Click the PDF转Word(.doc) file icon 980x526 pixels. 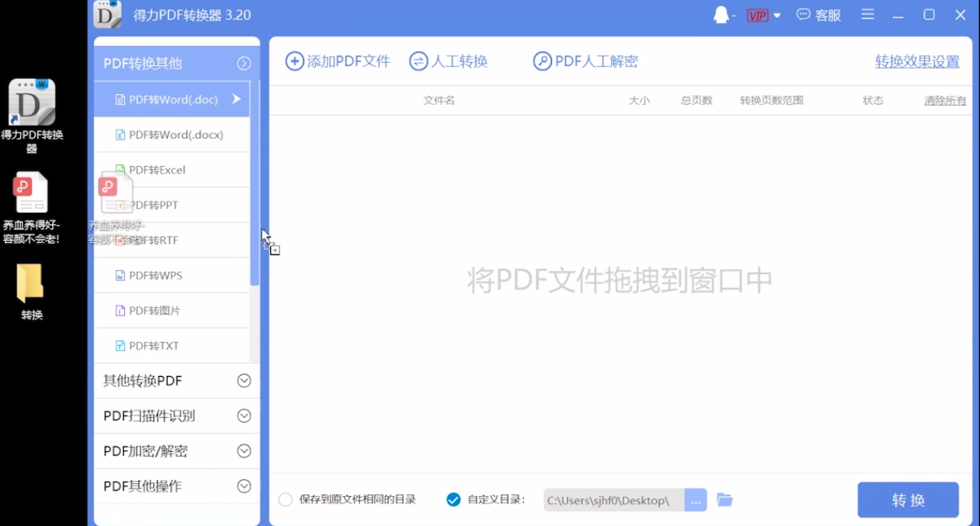[120, 100]
